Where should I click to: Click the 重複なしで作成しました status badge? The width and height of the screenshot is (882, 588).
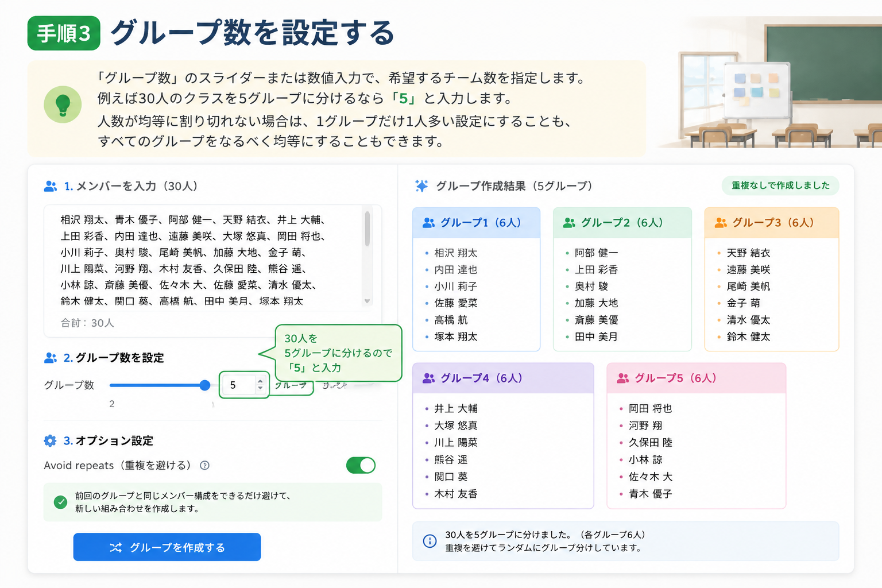click(780, 185)
